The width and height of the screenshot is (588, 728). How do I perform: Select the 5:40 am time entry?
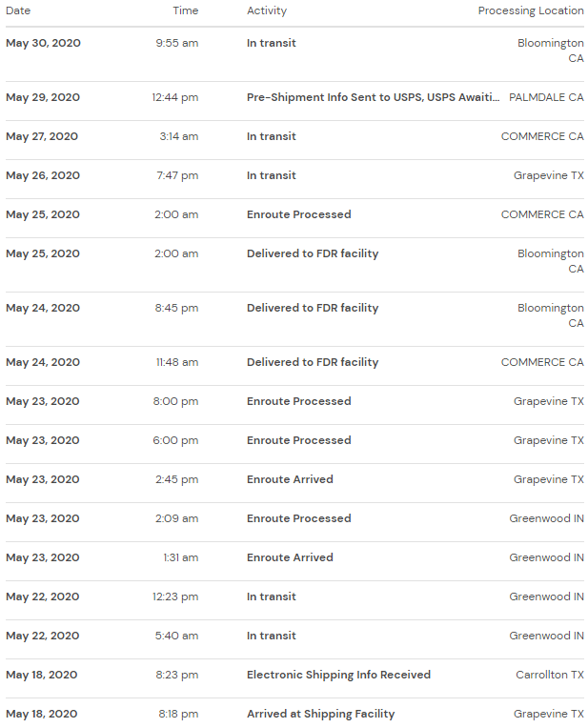tap(177, 636)
